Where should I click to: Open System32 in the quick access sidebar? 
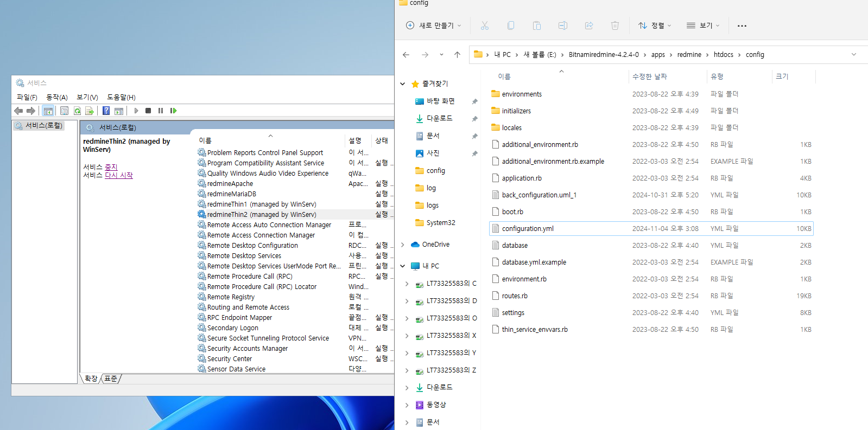(440, 223)
